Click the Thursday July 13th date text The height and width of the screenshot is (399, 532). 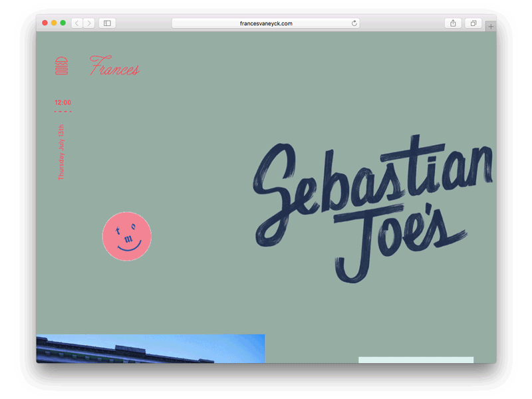(61, 152)
